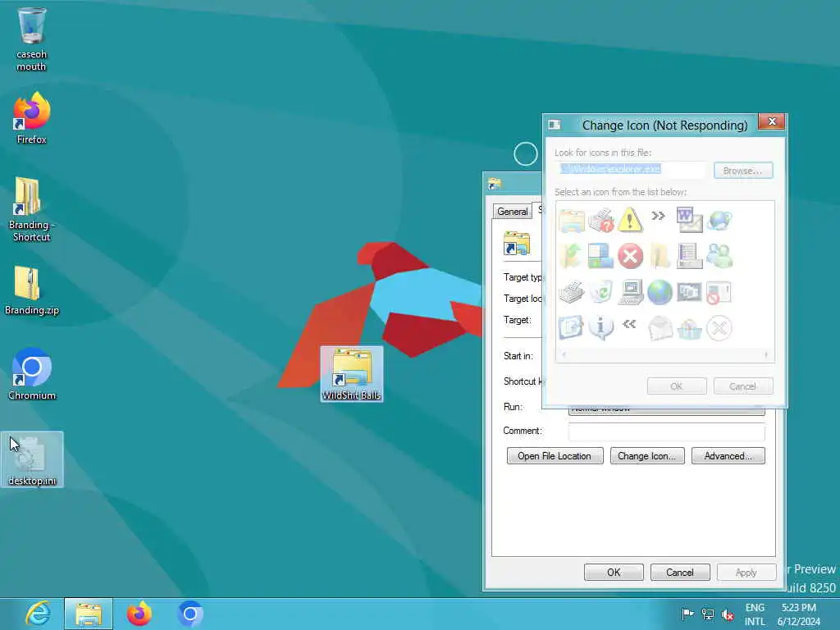Image resolution: width=840 pixels, height=630 pixels.
Task: Select the WordPad document with mail icon
Action: [x=689, y=220]
